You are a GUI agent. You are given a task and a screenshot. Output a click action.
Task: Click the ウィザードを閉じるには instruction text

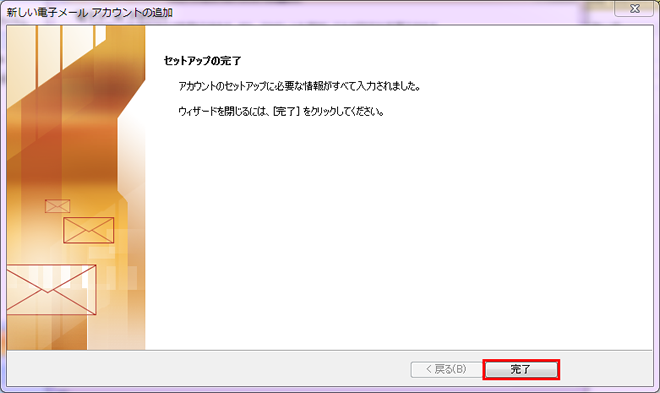tap(281, 112)
